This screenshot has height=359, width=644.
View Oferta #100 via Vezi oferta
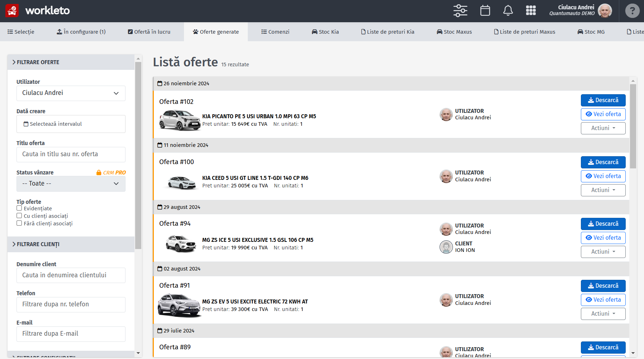click(603, 176)
